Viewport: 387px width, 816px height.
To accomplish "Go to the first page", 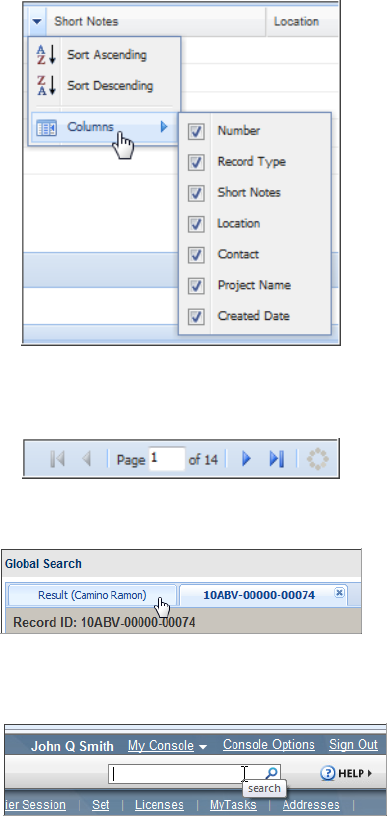I will [57, 459].
